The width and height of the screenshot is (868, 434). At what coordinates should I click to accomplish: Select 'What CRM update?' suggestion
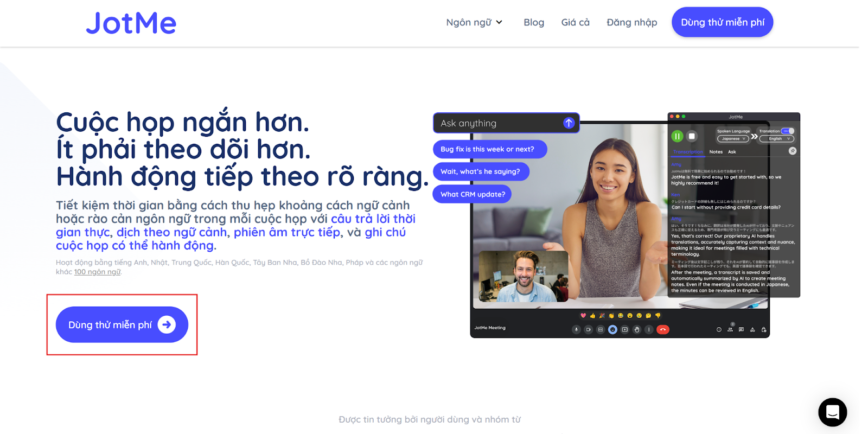[x=472, y=194]
